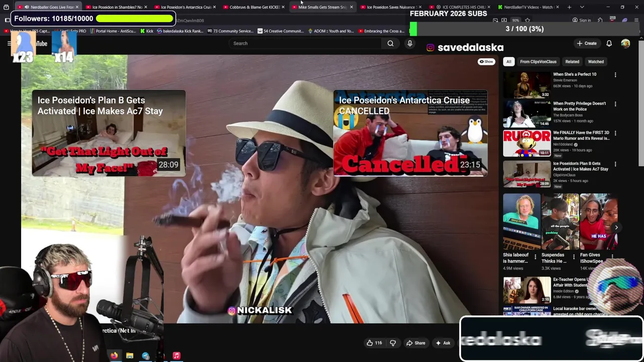Select the 'From ClipsVonClaus' filter chip
Viewport: 644px width, 362px height.
pyautogui.click(x=538, y=61)
